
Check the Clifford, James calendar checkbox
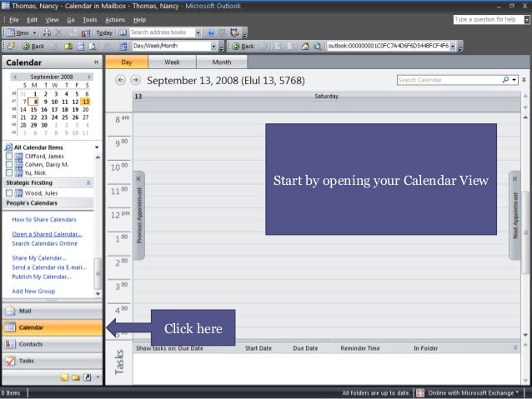point(9,157)
